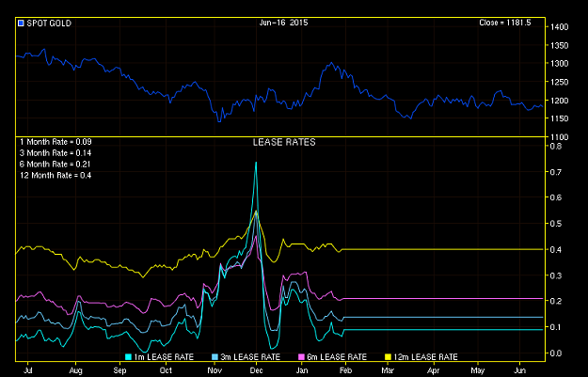588x377 pixels.
Task: Click the May label on time axis
Action: pos(478,370)
